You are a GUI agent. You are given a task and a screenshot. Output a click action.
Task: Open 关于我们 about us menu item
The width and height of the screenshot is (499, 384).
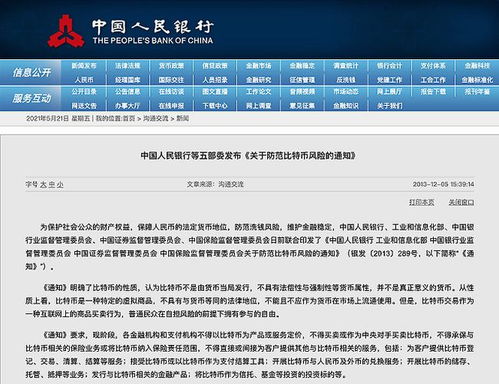[390, 106]
